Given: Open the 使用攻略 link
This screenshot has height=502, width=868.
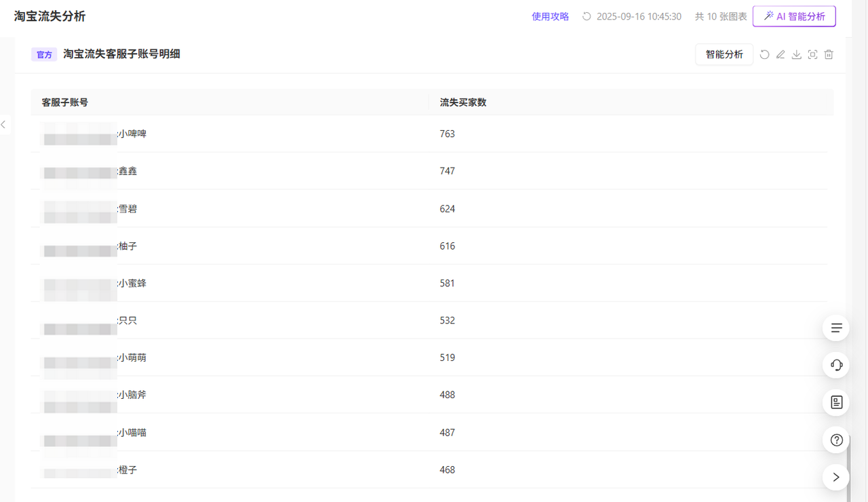Looking at the screenshot, I should coord(550,16).
